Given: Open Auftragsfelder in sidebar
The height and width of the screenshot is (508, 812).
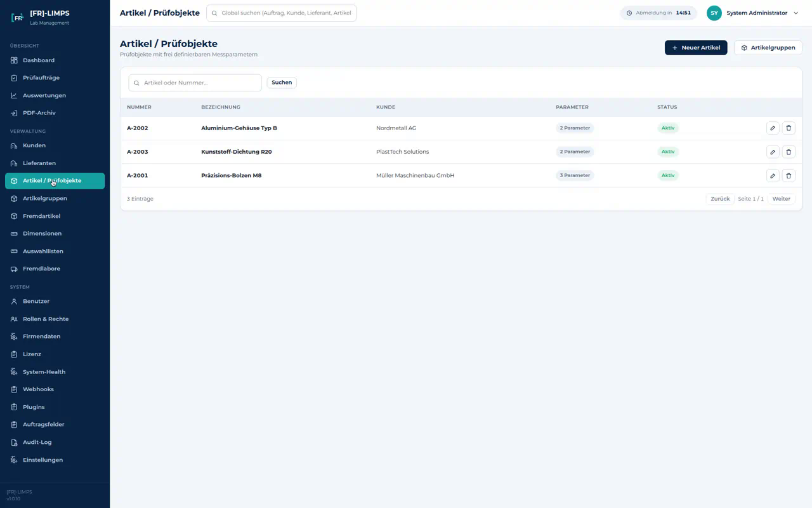Looking at the screenshot, I should coord(55,424).
